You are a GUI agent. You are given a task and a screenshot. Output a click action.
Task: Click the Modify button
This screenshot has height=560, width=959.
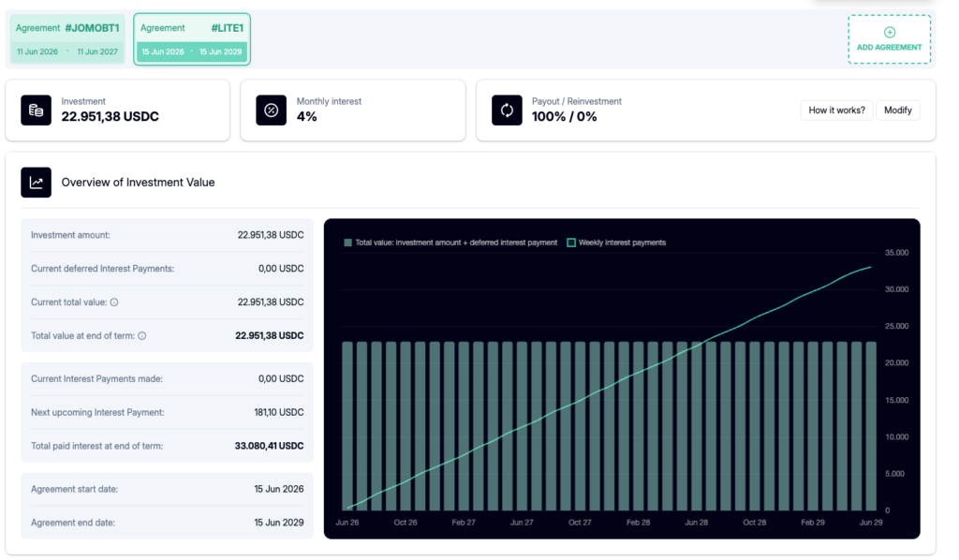898,111
